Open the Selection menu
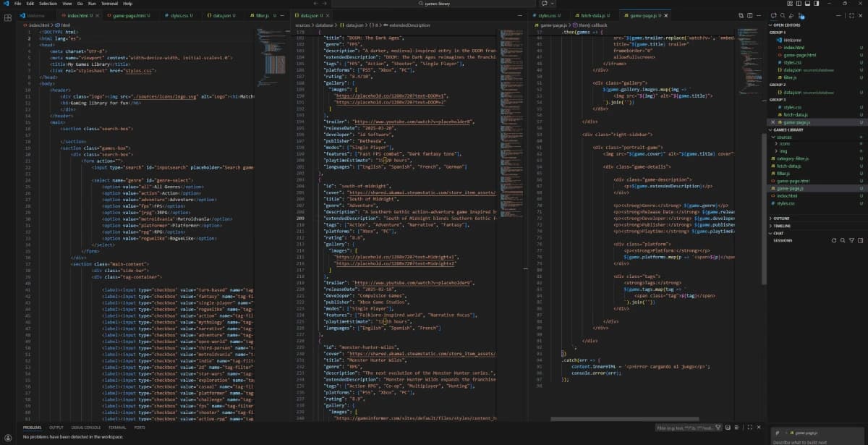The width and height of the screenshot is (868, 445). (x=48, y=4)
